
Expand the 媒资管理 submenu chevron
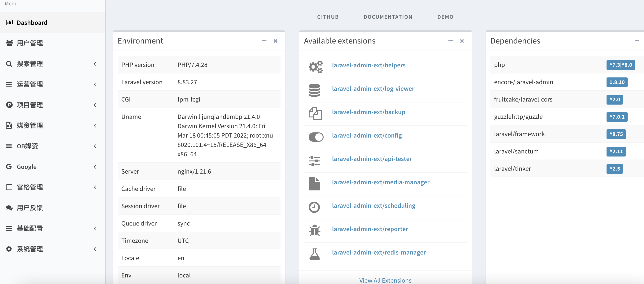point(95,126)
